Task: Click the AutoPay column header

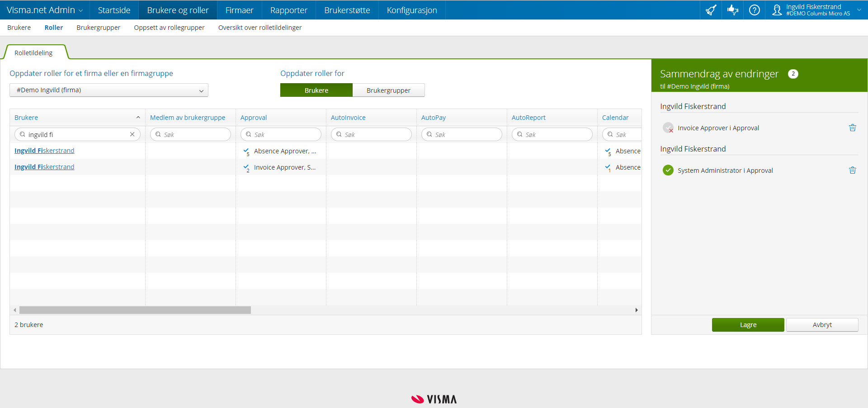Action: click(x=434, y=118)
